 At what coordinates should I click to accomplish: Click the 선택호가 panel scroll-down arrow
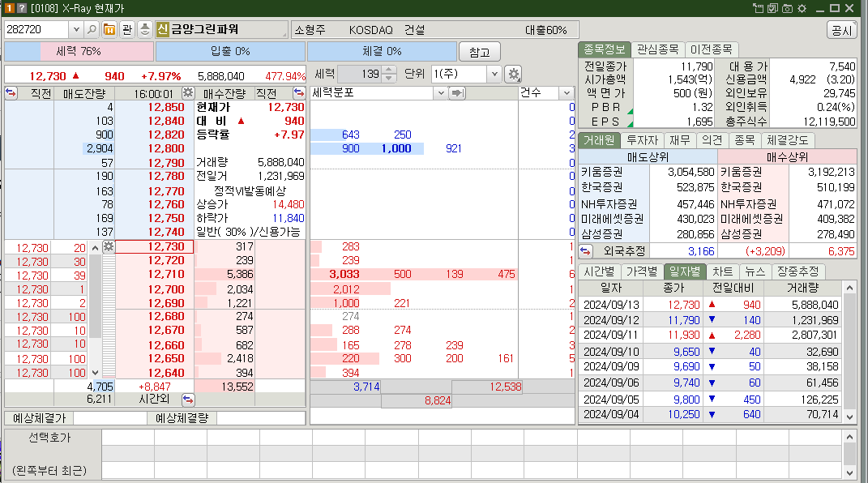tap(849, 472)
